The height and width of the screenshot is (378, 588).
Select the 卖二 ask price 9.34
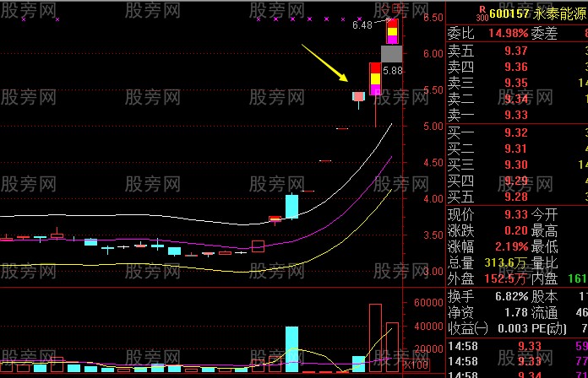pos(516,99)
